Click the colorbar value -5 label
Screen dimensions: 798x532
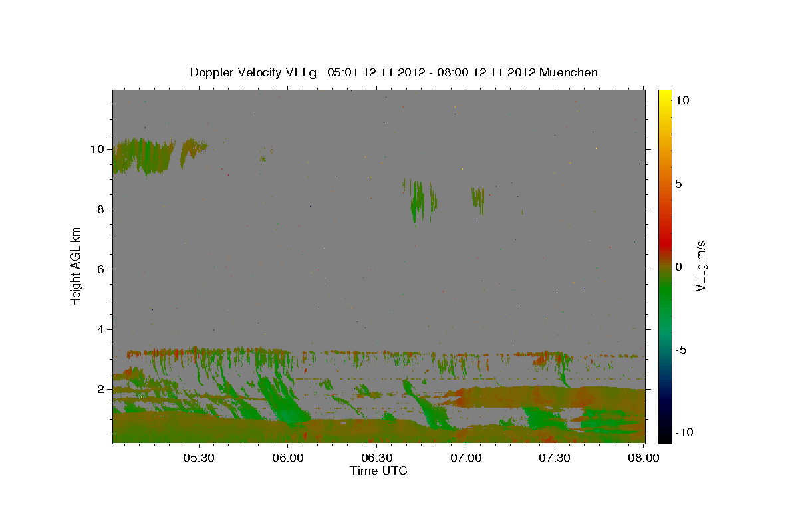click(x=681, y=350)
